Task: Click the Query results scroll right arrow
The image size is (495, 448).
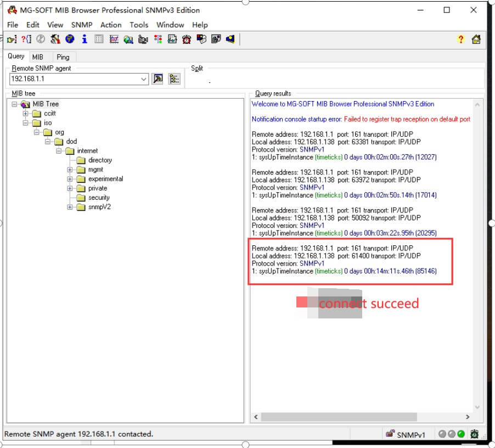Action: (468, 417)
